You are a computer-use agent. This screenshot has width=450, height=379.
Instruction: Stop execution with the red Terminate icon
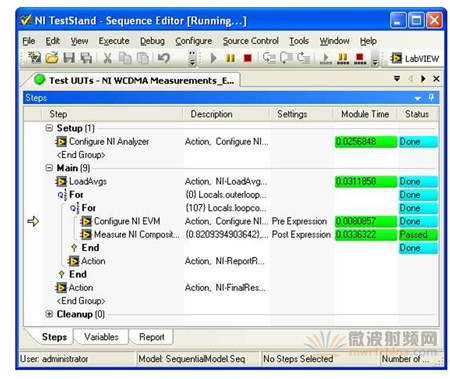(248, 58)
